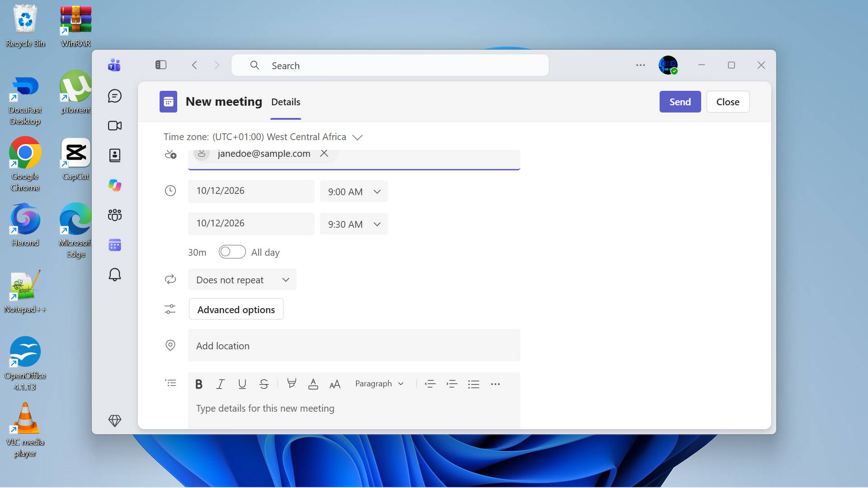Screen dimensions: 868x488
Task: Open the text highlight color tool
Action: [x=292, y=384]
